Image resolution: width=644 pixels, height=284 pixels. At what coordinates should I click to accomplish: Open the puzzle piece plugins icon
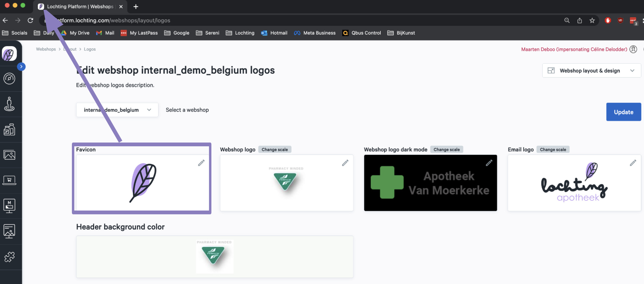(x=9, y=257)
